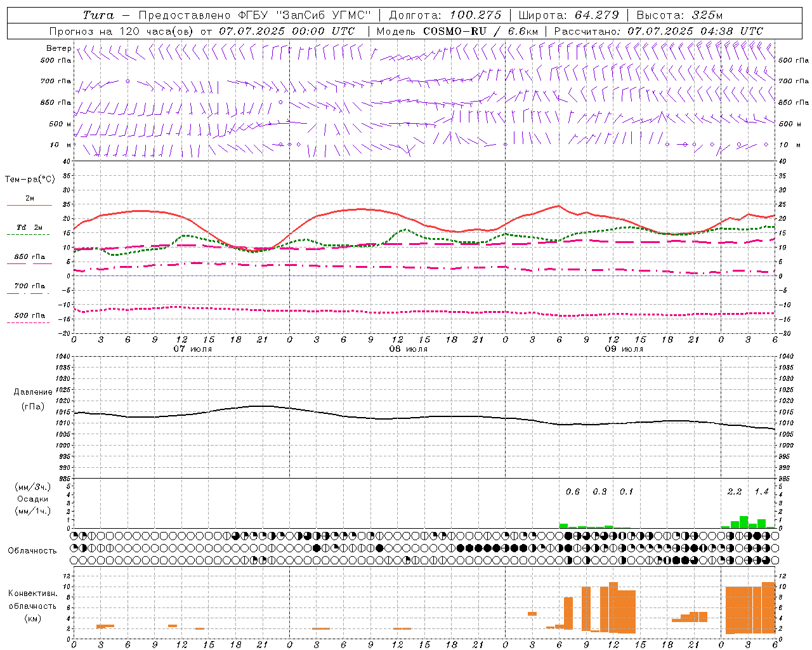This screenshot has height=650, width=812.
Task: Click the 08 июля date label
Action: 409,349
